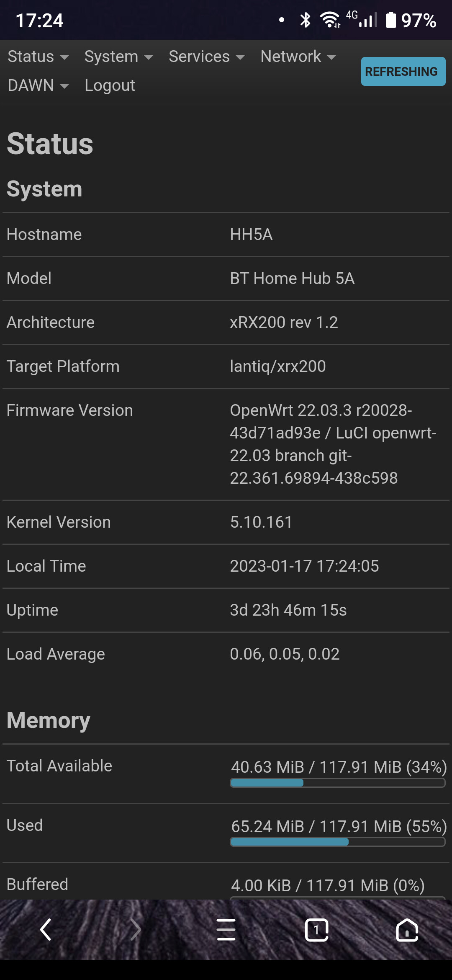This screenshot has width=452, height=980.
Task: Click the Total Available memory progress bar
Action: 337,783
